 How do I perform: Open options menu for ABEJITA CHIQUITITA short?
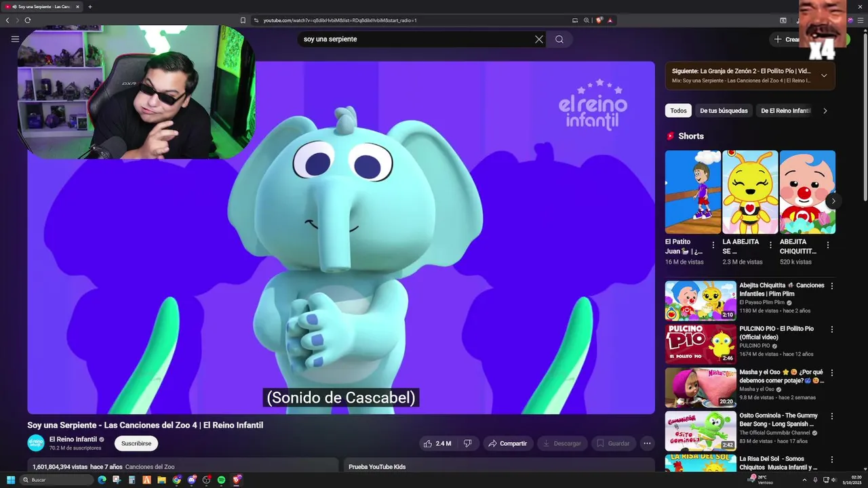click(827, 245)
